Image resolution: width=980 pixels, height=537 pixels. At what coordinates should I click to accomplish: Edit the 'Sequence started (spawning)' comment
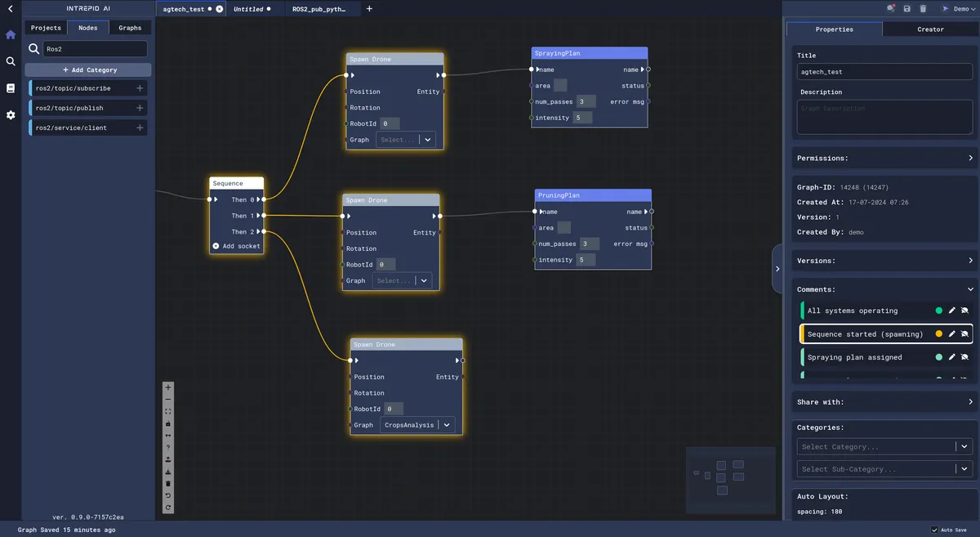[x=952, y=334]
